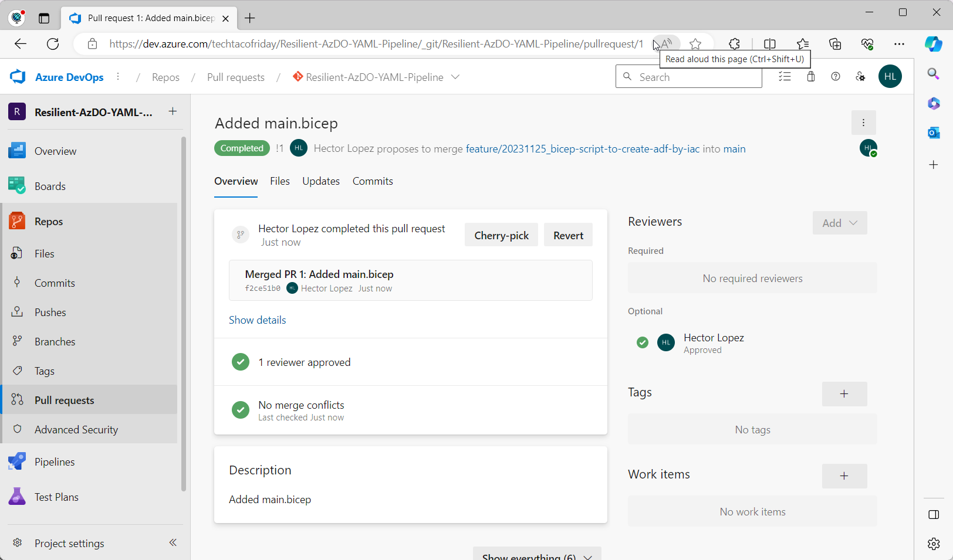Open the merged commit title link

[x=319, y=274]
